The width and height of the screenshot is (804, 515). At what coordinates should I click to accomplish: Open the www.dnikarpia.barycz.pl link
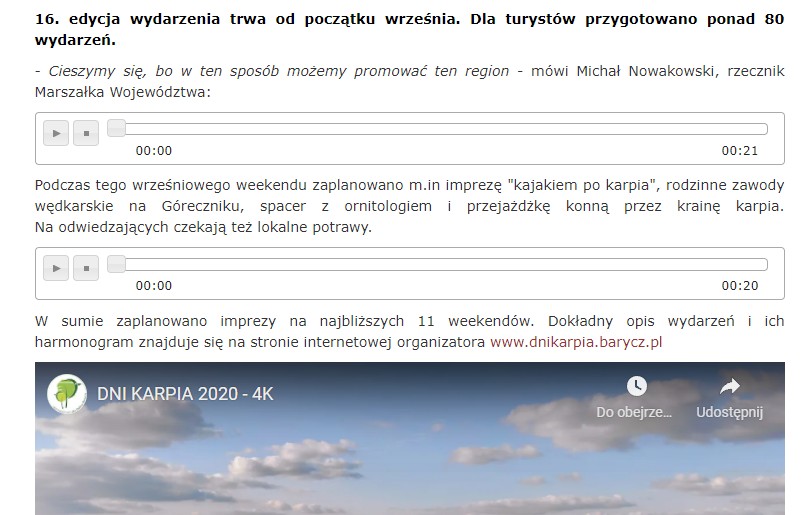pyautogui.click(x=576, y=342)
